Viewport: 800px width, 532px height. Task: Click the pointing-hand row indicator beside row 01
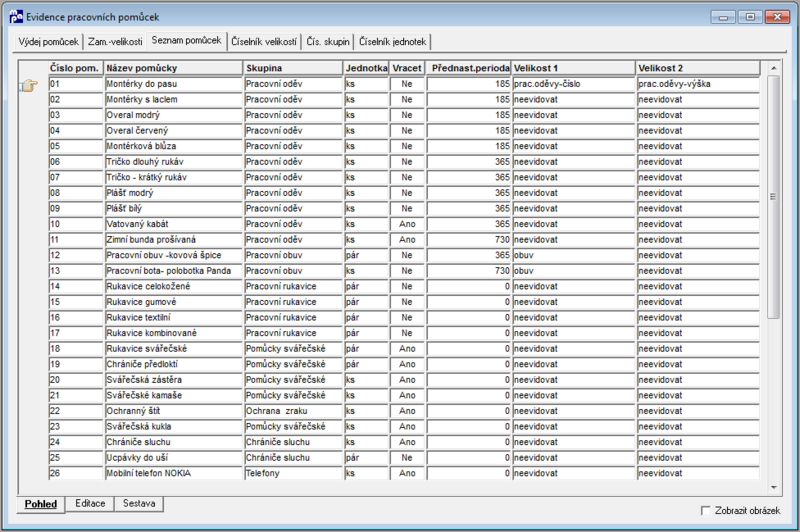pyautogui.click(x=29, y=85)
